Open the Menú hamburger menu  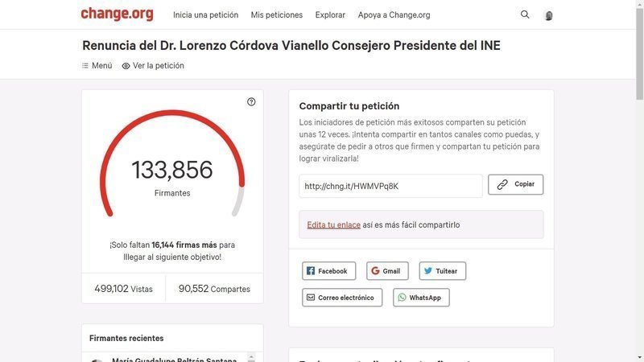click(97, 66)
